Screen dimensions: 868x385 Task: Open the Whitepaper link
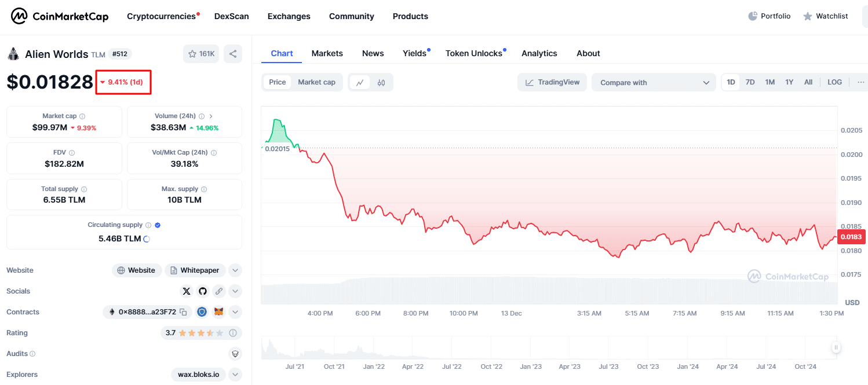(x=195, y=270)
